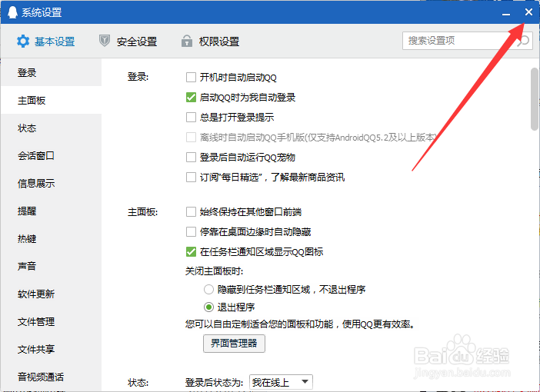540x392 pixels.
Task: Open 文件共享 settings in sidebar
Action: click(52, 349)
